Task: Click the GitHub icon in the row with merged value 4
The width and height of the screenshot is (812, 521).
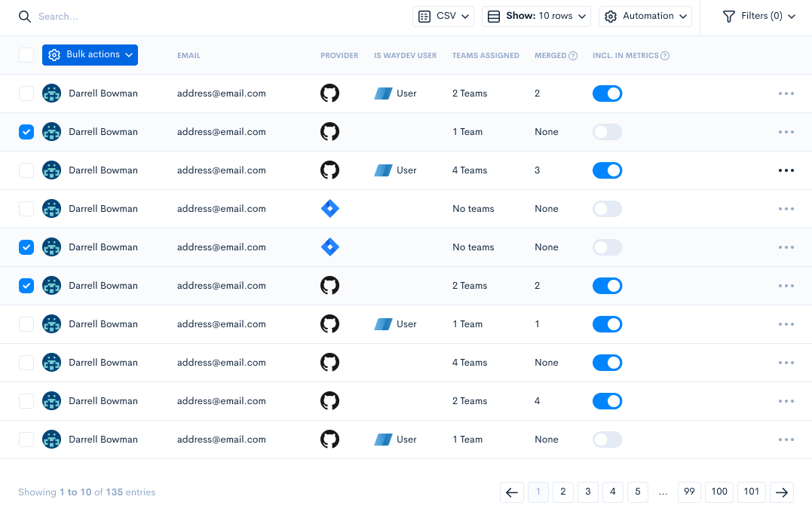Action: tap(330, 401)
